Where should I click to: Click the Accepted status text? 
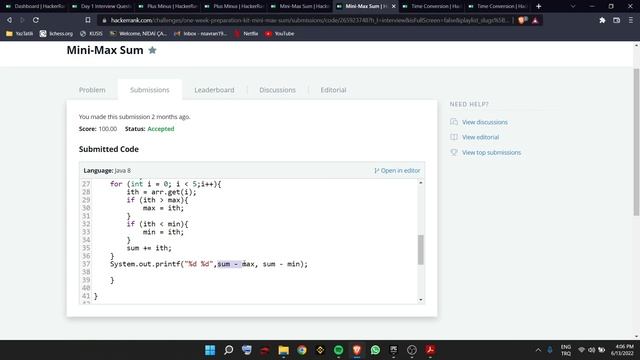(x=161, y=129)
